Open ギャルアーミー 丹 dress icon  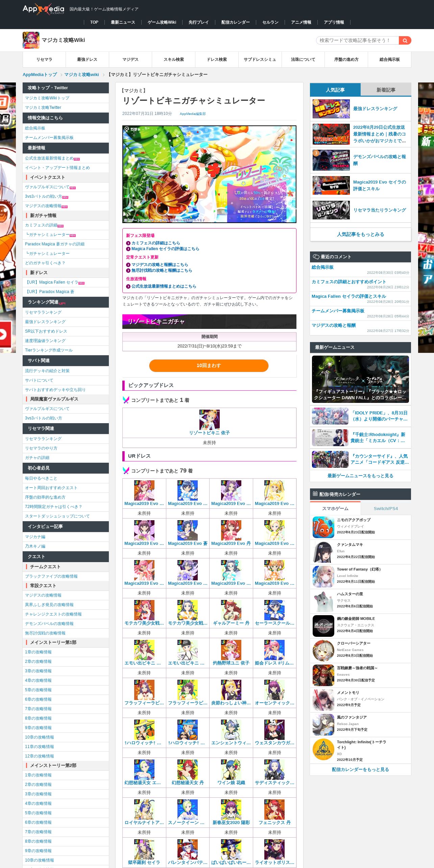(231, 610)
